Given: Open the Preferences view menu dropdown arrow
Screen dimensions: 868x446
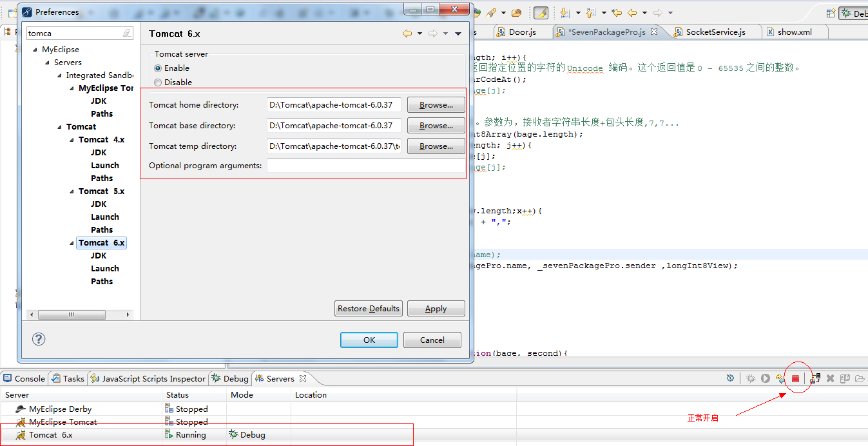Looking at the screenshot, I should coord(458,34).
